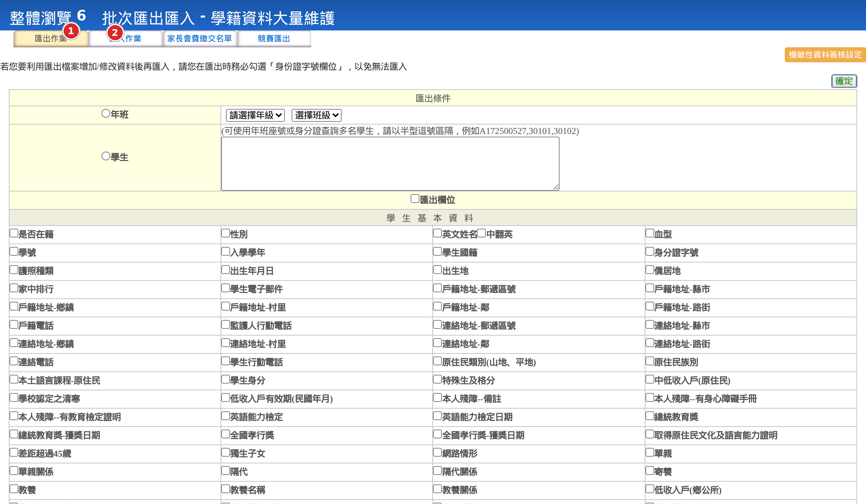This screenshot has height=504, width=866.
Task: Toggle the 匯出欄位 select-all checkbox
Action: pos(415,199)
